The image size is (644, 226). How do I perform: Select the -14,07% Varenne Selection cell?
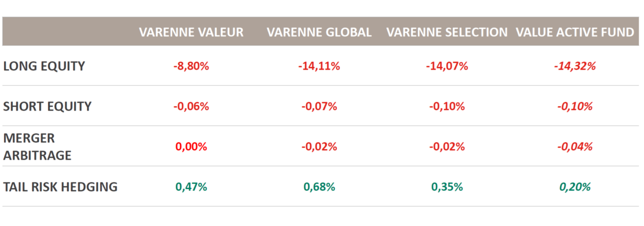(447, 66)
